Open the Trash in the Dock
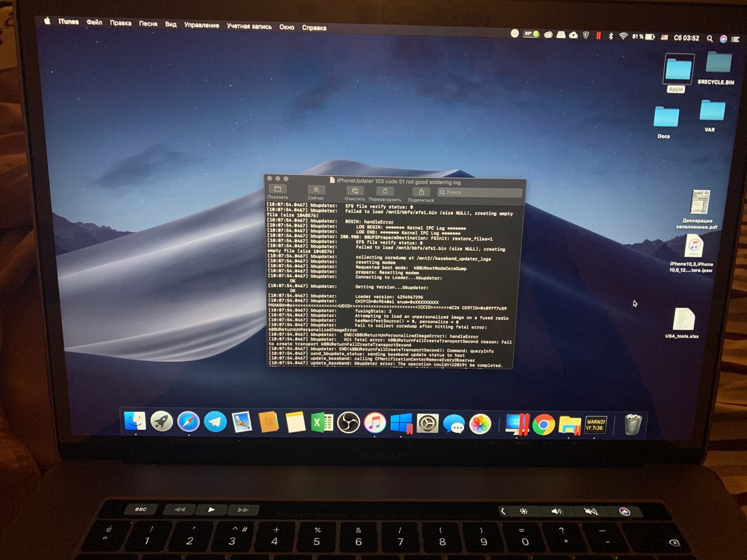 click(x=633, y=424)
